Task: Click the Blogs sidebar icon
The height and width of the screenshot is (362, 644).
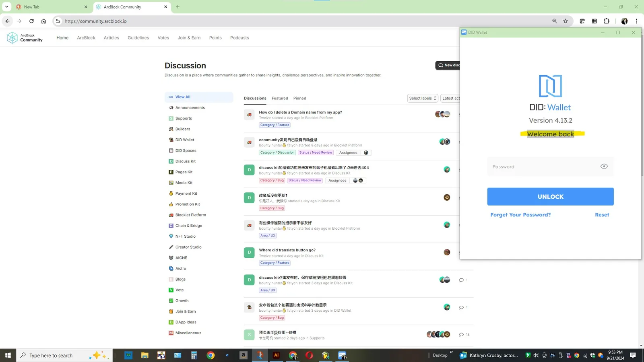Action: (171, 280)
